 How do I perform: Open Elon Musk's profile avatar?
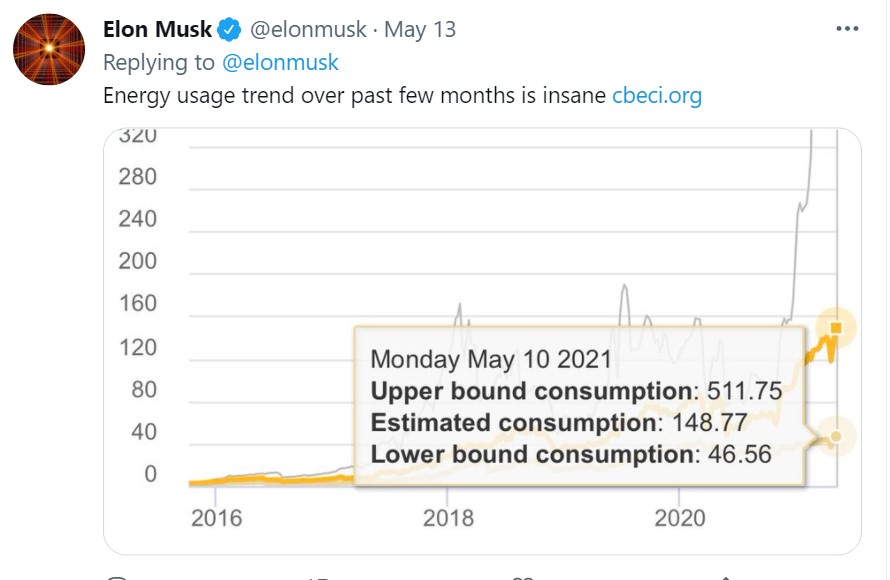point(48,49)
